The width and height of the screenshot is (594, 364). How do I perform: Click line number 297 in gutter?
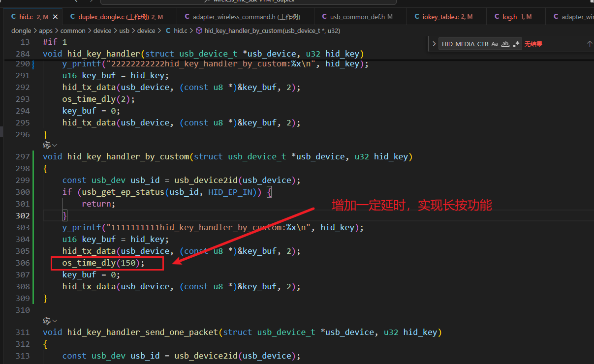[x=22, y=156]
